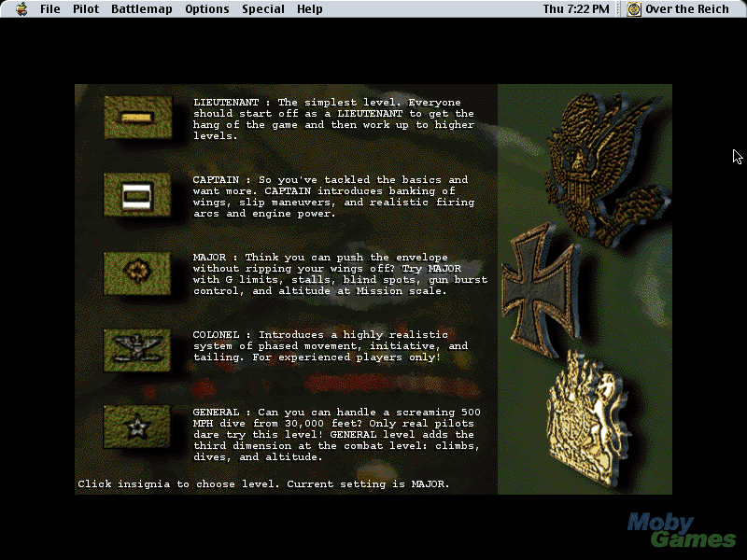Choose the General star insignia

pyautogui.click(x=137, y=427)
